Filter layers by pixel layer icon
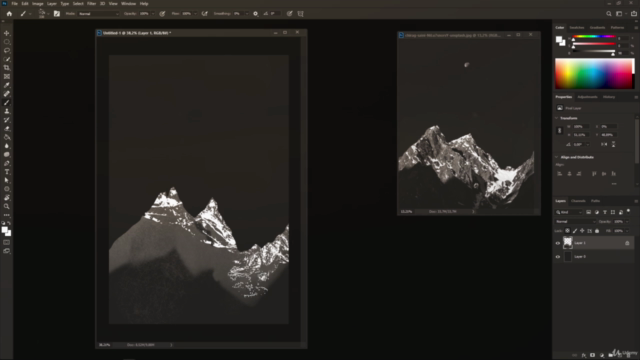The width and height of the screenshot is (640, 360). coord(589,212)
